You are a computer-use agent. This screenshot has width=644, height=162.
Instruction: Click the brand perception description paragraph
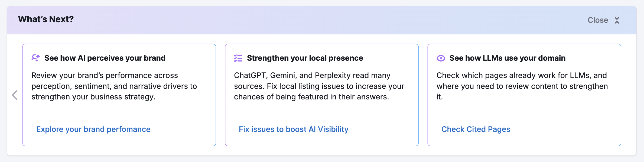[x=114, y=86]
